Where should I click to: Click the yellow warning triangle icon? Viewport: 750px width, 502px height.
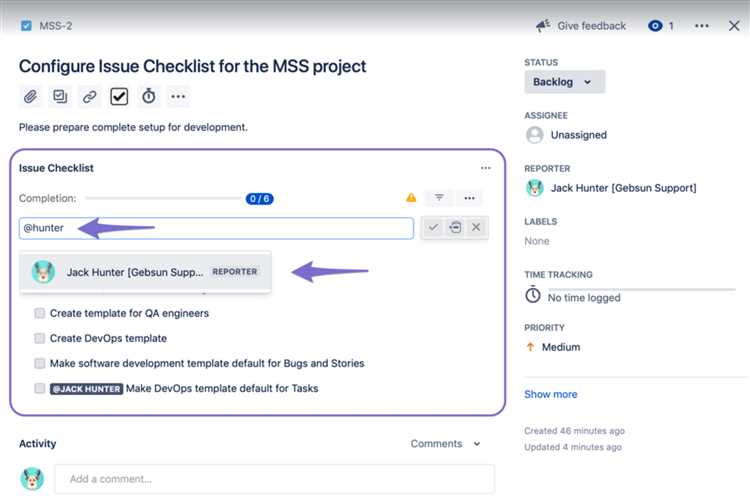pyautogui.click(x=411, y=198)
